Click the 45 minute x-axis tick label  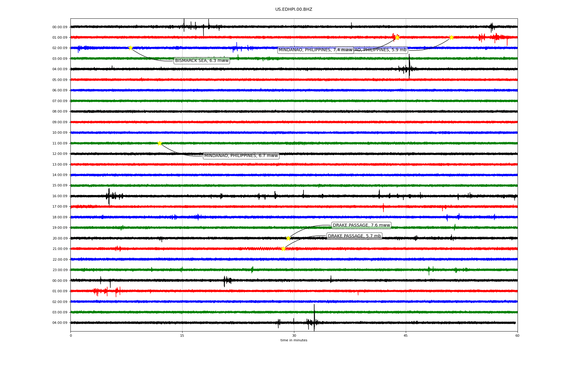tap(405, 335)
